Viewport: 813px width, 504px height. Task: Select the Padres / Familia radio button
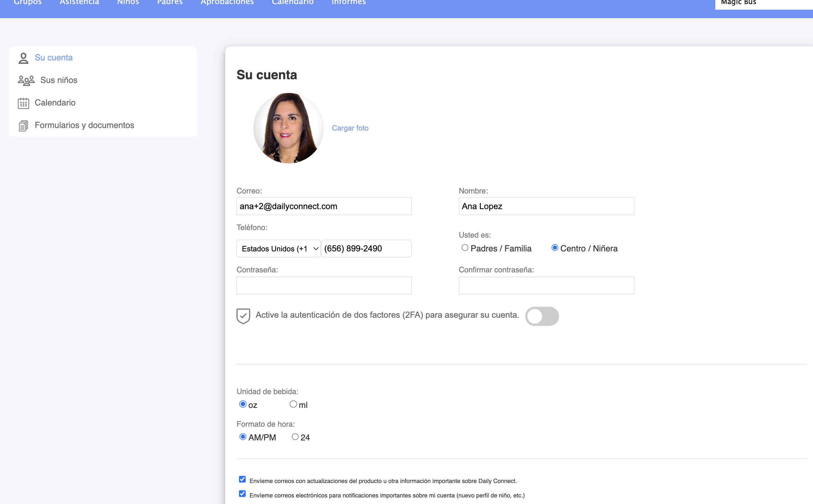pos(464,248)
